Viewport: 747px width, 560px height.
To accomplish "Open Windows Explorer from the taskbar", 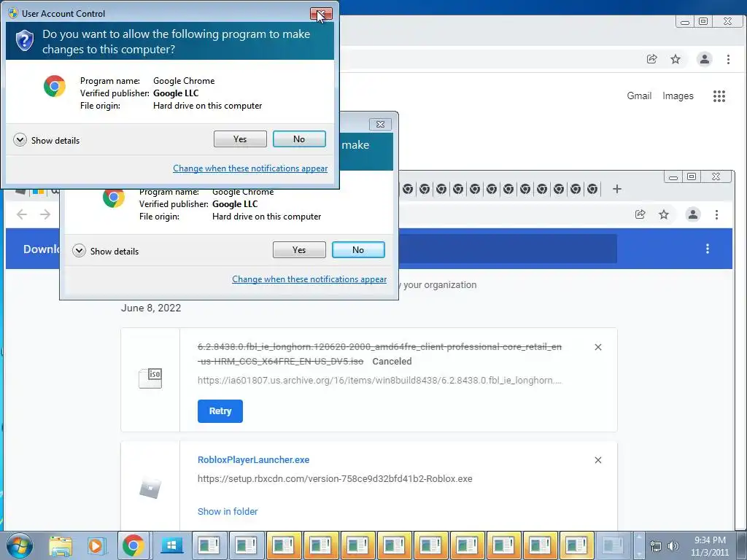I will point(61,545).
